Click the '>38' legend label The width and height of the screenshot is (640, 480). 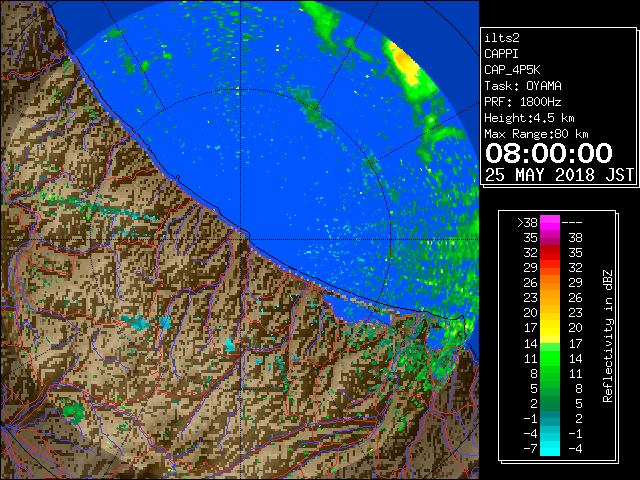(527, 223)
